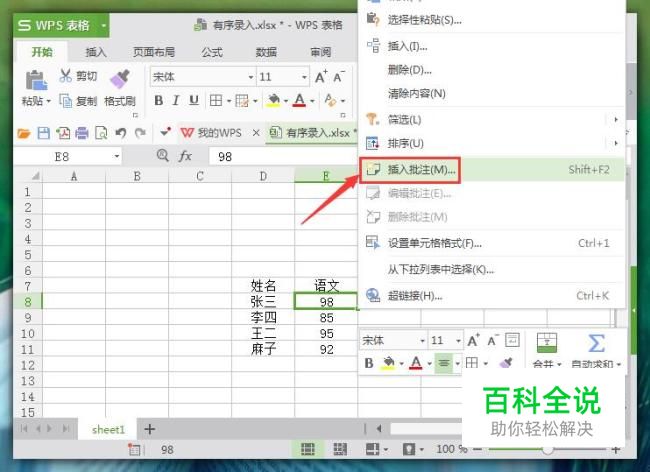650x472 pixels.
Task: Add a new sheet with plus button
Action: (149, 429)
